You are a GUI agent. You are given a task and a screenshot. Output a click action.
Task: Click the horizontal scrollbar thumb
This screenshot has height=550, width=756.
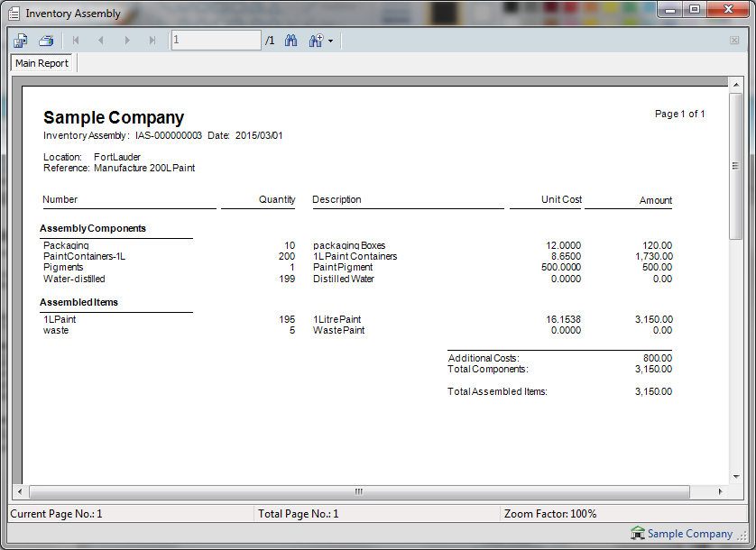click(358, 491)
